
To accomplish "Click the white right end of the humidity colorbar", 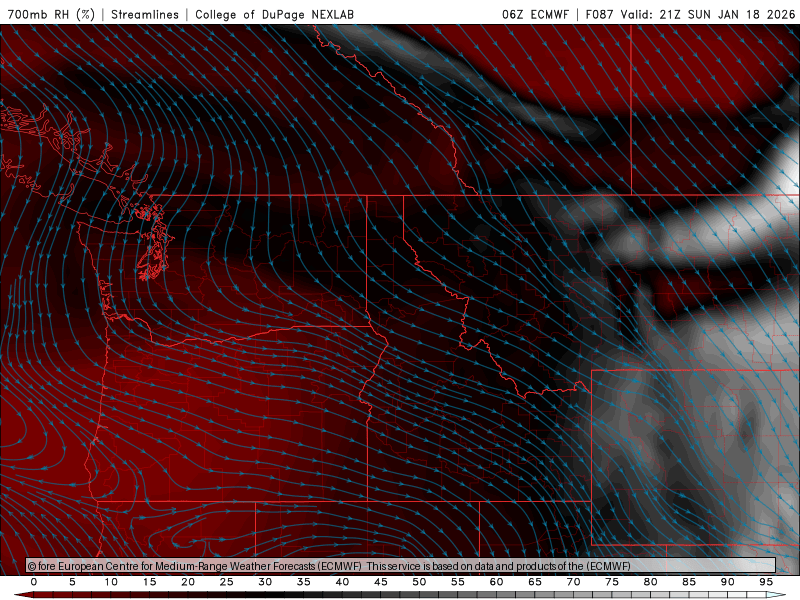I will point(776,595).
